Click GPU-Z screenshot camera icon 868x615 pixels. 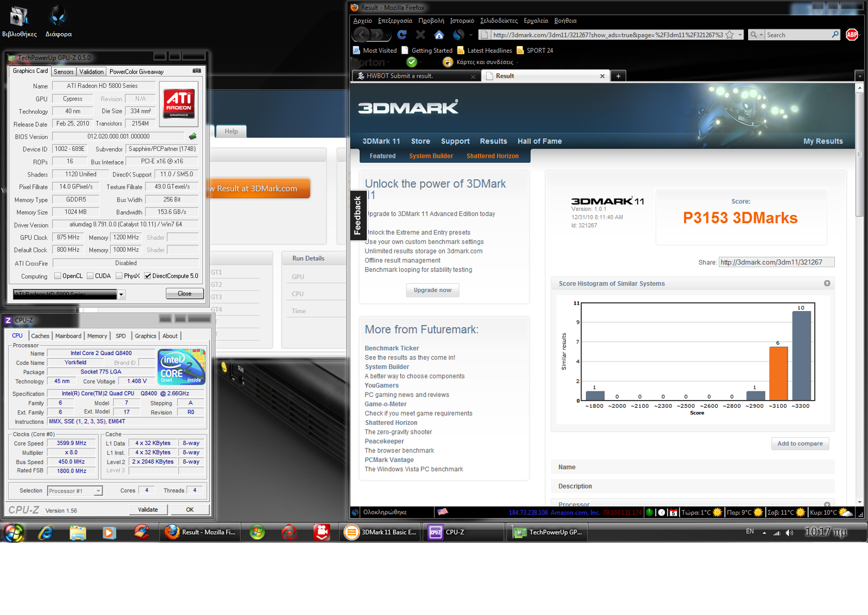coord(197,71)
